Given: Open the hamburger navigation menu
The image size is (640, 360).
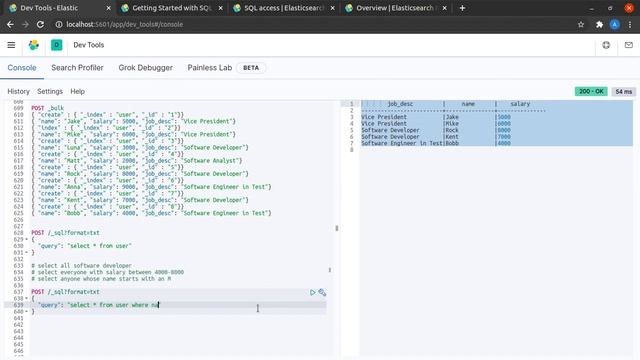Looking at the screenshot, I should tap(11, 45).
